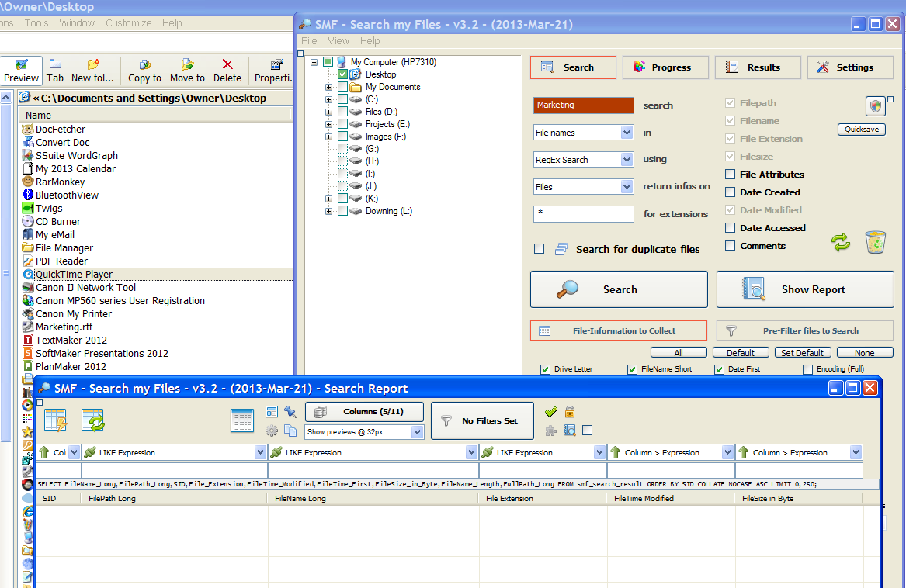The height and width of the screenshot is (588, 906).
Task: Click the New folder toolbar icon
Action: coord(92,71)
